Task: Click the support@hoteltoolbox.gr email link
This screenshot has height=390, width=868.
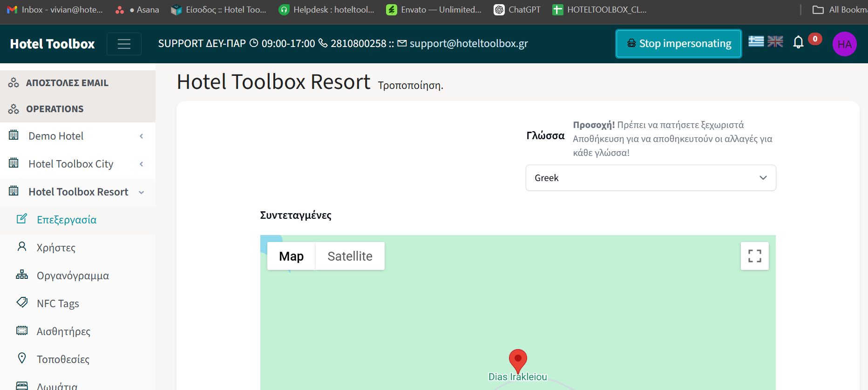Action: click(x=468, y=43)
